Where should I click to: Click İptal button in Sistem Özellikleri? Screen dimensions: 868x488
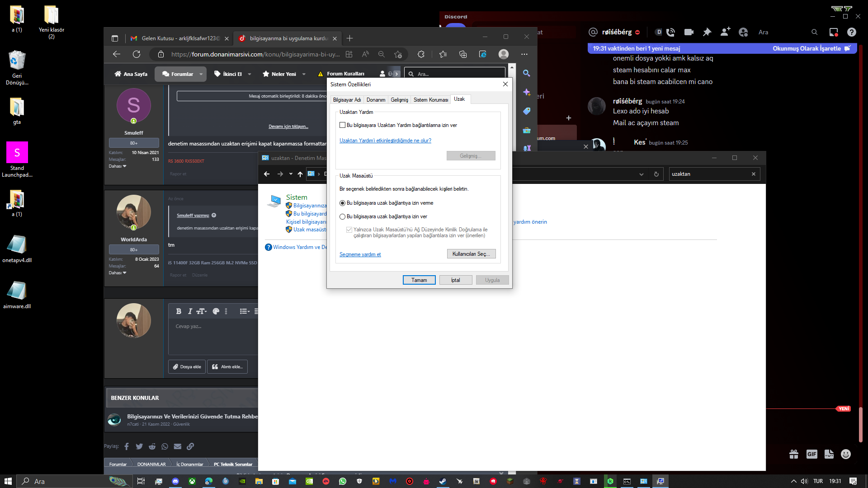[456, 280]
